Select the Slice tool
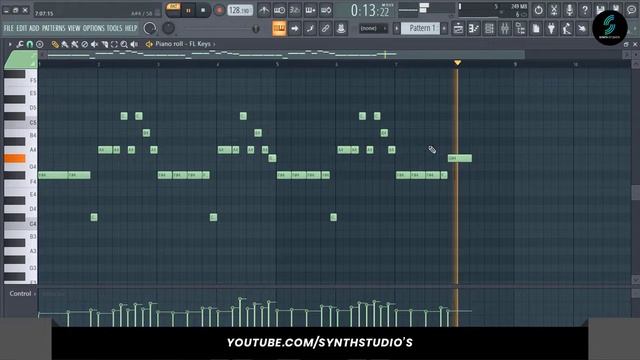Image resolution: width=640 pixels, height=360 pixels. pos(104,44)
